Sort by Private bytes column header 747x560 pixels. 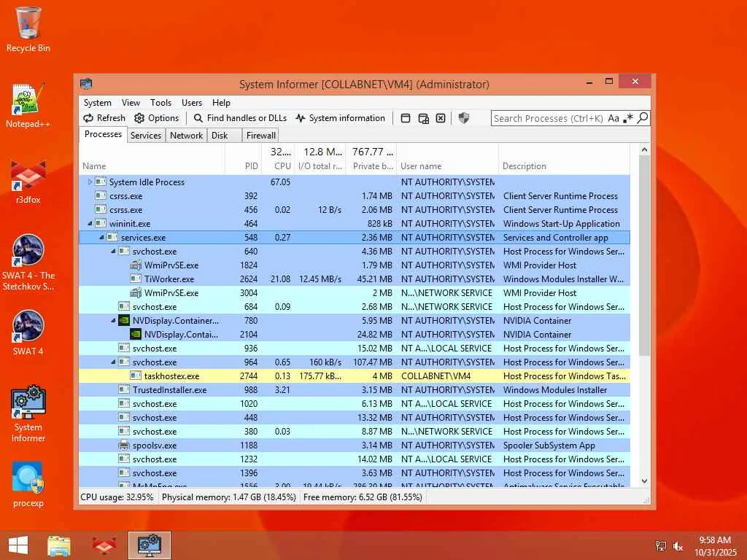pos(371,158)
